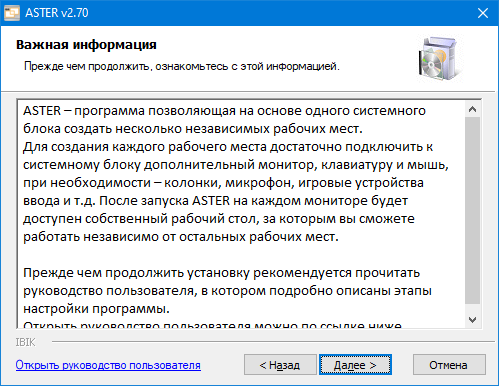Click the 'IBIK' label
499x386 pixels.
[25, 342]
